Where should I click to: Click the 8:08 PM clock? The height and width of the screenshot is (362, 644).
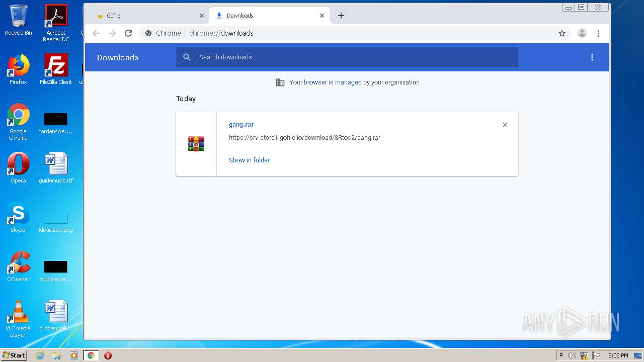618,355
